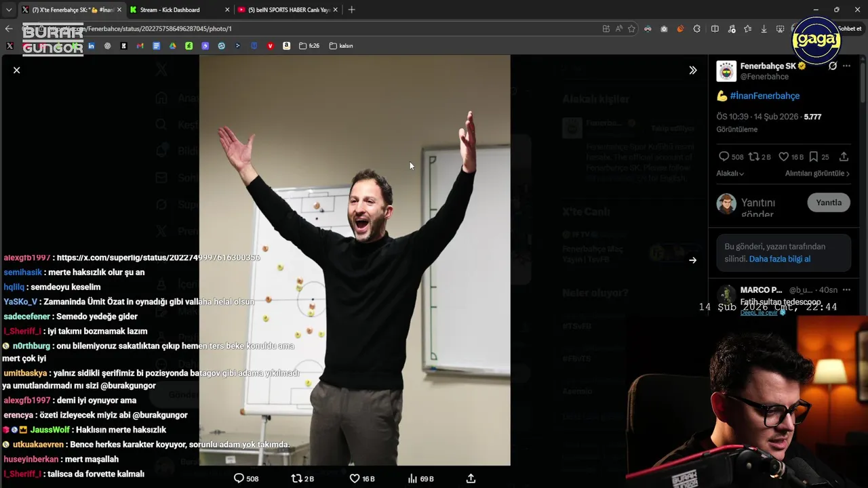Screen dimensions: 868x488
Task: Open more options on MARCO P... reply
Action: pyautogui.click(x=846, y=290)
